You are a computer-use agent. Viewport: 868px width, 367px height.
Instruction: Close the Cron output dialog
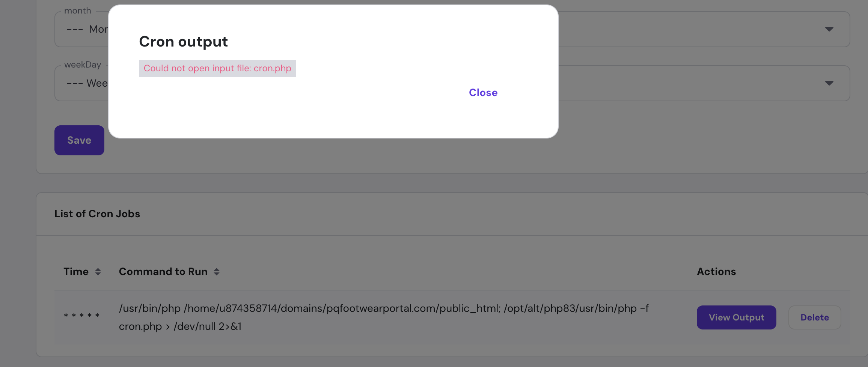pos(483,92)
